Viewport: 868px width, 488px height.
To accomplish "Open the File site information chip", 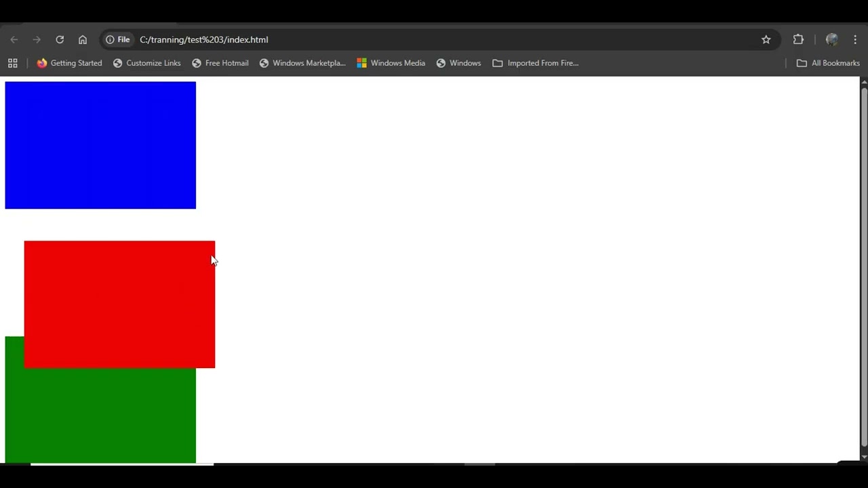I will tap(118, 39).
